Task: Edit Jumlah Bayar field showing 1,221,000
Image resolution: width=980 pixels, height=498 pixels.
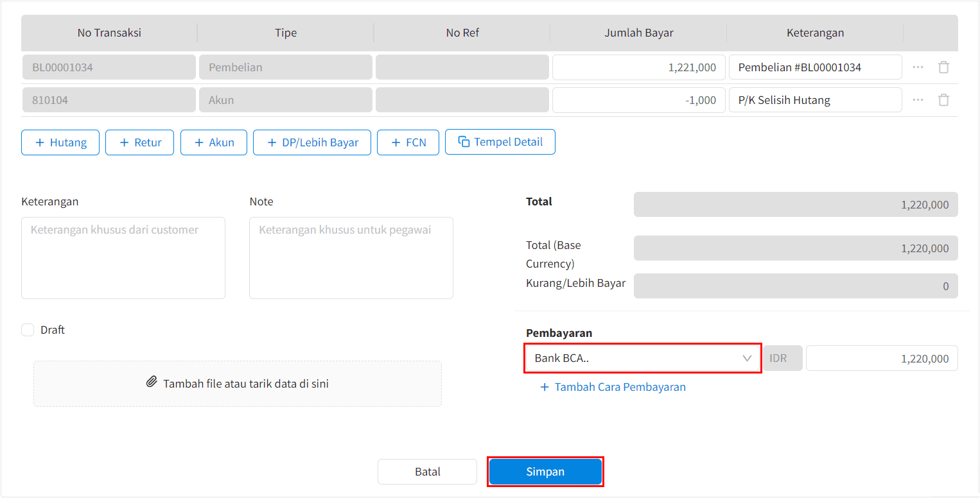Action: point(639,67)
